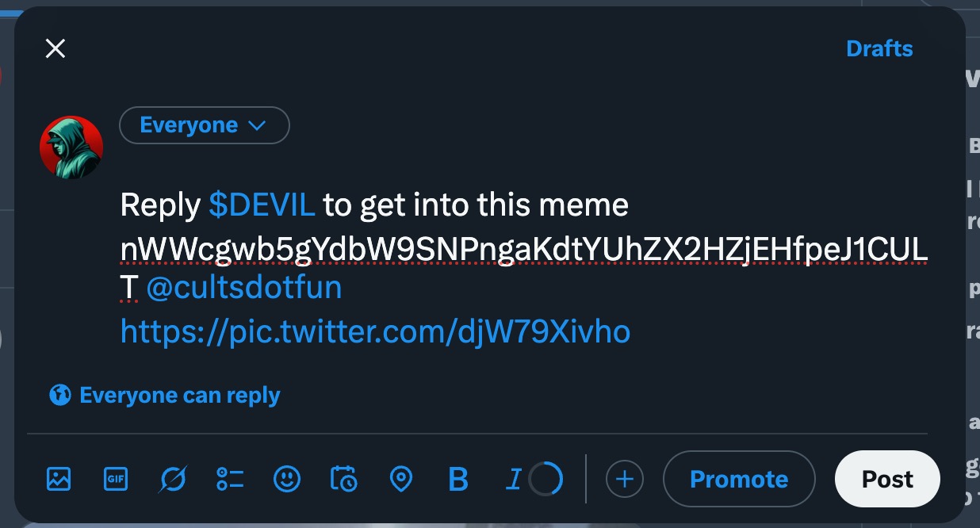Click the $DEVIL cashtag in text

point(262,206)
